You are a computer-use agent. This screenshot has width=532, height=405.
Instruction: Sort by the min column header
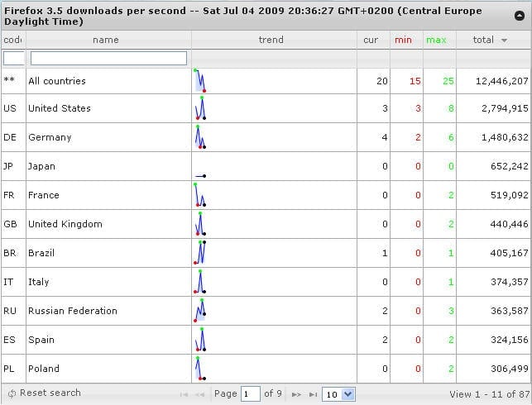click(x=406, y=40)
